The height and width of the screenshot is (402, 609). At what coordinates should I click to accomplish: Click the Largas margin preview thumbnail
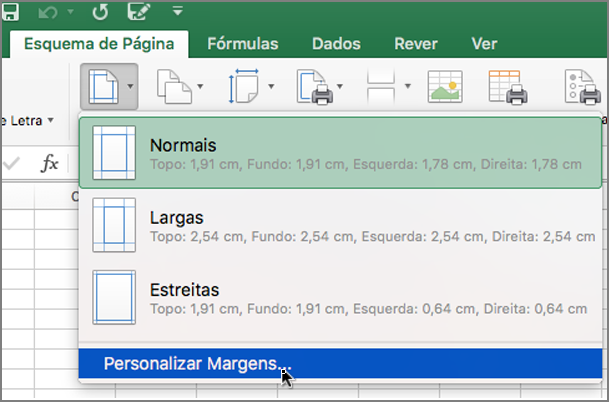(x=114, y=225)
